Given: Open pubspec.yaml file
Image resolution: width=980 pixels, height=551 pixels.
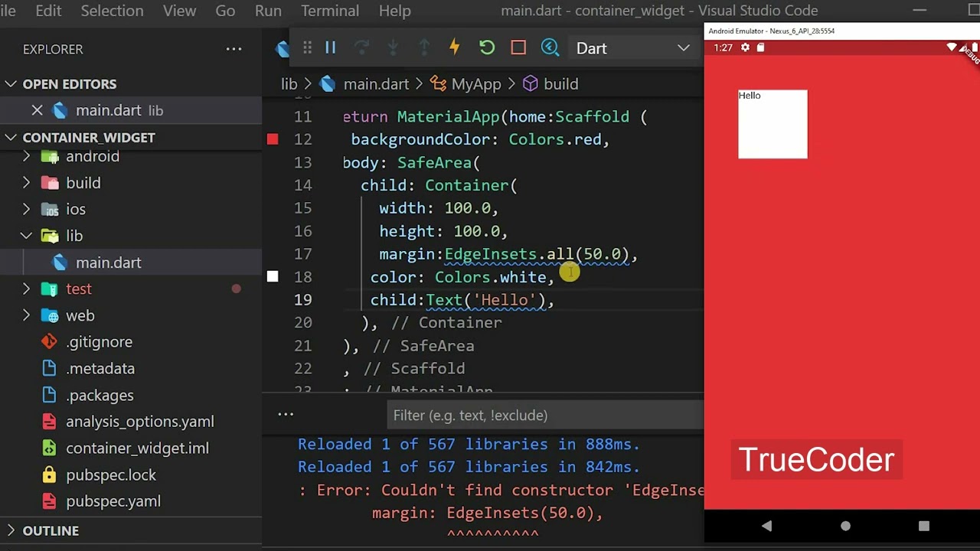Looking at the screenshot, I should click(x=113, y=501).
